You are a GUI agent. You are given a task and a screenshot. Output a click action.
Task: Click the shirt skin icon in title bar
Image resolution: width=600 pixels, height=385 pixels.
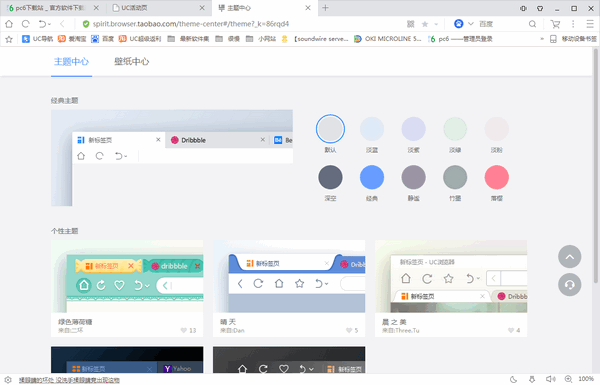coord(540,8)
